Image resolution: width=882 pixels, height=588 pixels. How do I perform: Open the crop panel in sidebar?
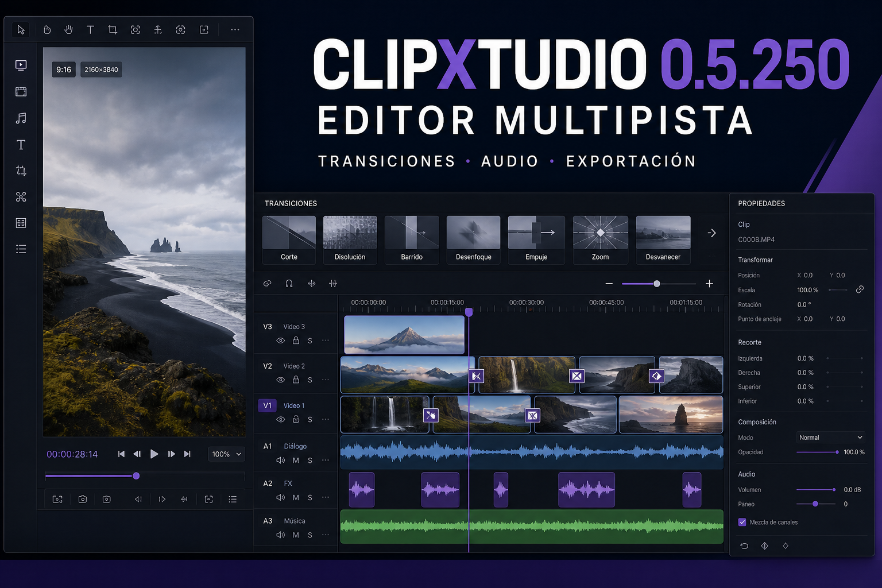point(21,171)
